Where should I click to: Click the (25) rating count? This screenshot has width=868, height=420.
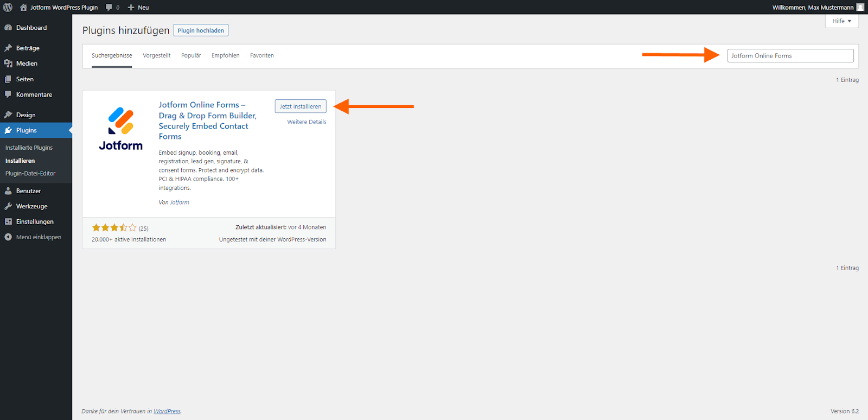pyautogui.click(x=143, y=228)
